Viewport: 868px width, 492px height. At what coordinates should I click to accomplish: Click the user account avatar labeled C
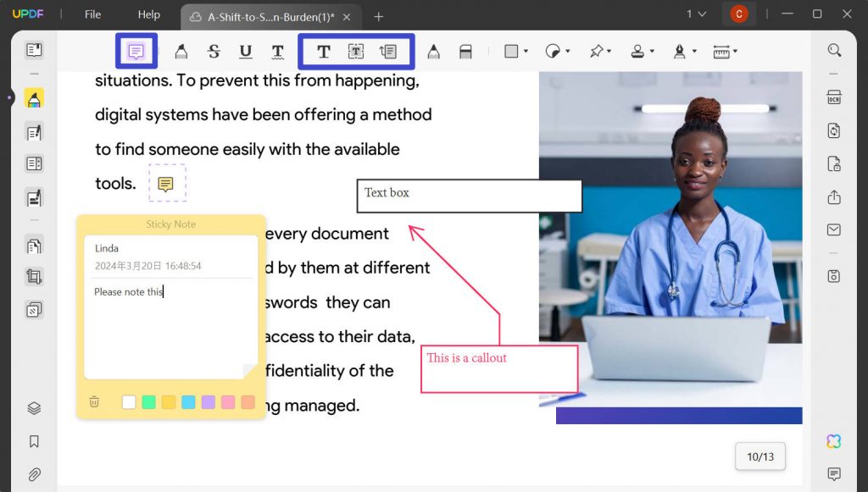click(738, 14)
